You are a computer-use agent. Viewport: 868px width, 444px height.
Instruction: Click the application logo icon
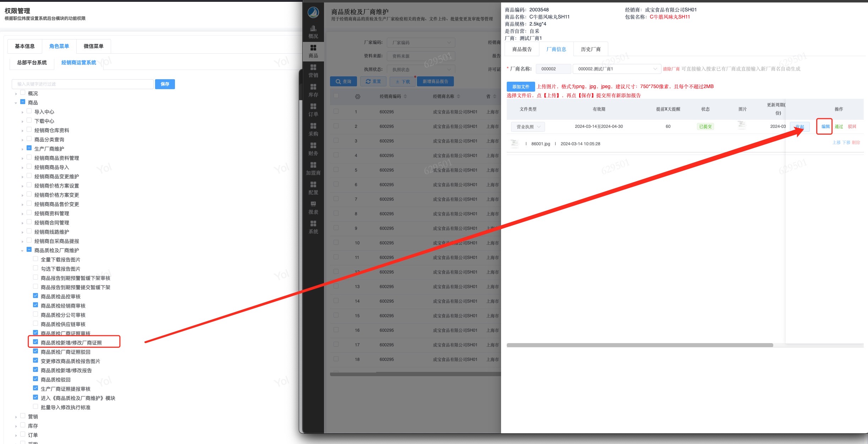(x=313, y=12)
